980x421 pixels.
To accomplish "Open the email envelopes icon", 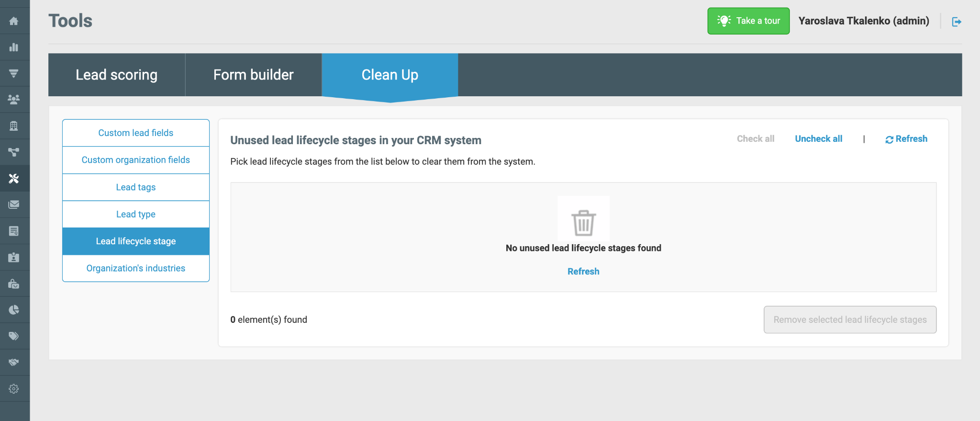I will [14, 205].
